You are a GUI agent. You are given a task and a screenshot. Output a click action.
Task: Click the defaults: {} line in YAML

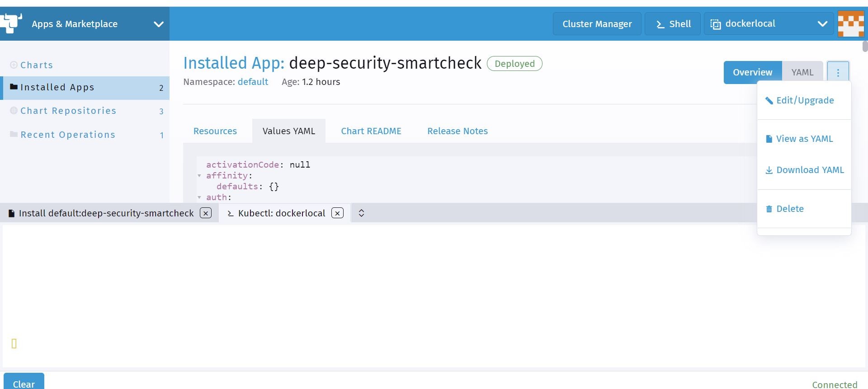click(x=248, y=187)
